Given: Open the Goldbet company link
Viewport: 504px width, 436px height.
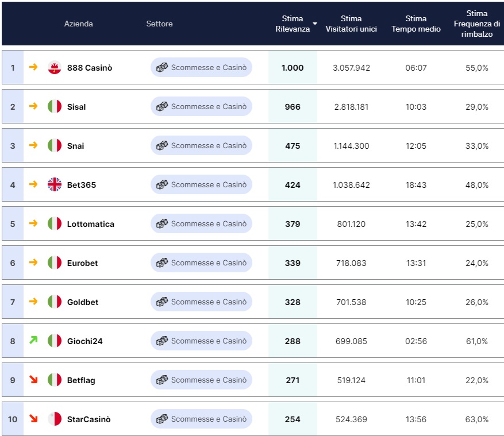Looking at the screenshot, I should [x=83, y=302].
